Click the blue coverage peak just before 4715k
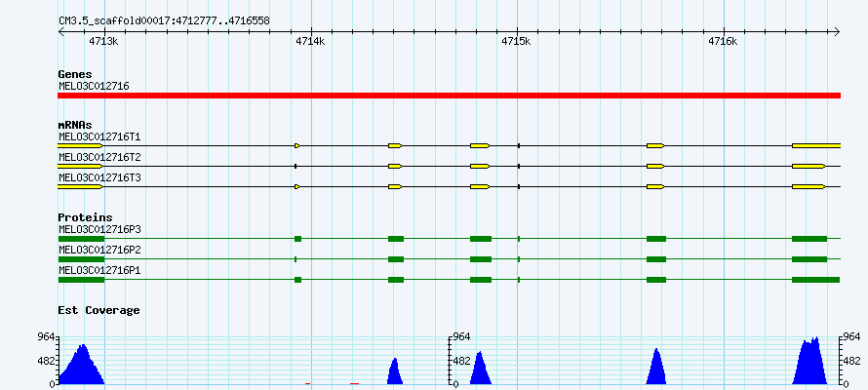Viewport: 868px width, 390px height. tap(480, 370)
